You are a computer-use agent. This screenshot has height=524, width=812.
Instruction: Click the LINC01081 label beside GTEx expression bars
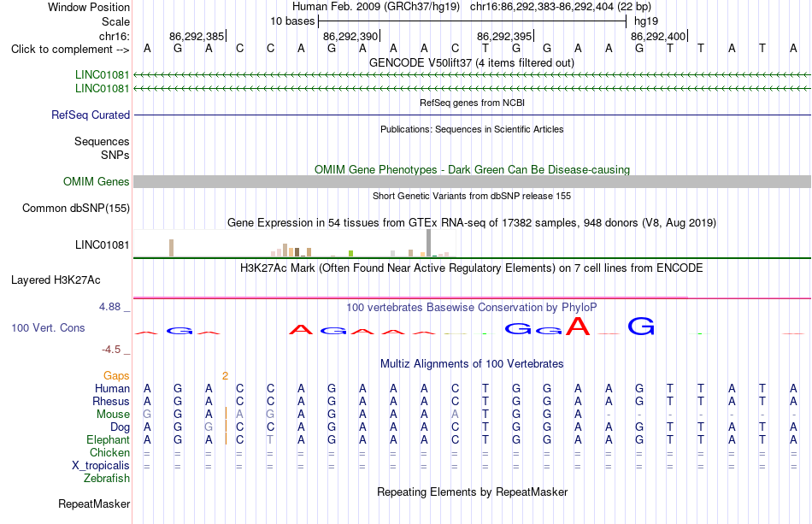(x=102, y=245)
